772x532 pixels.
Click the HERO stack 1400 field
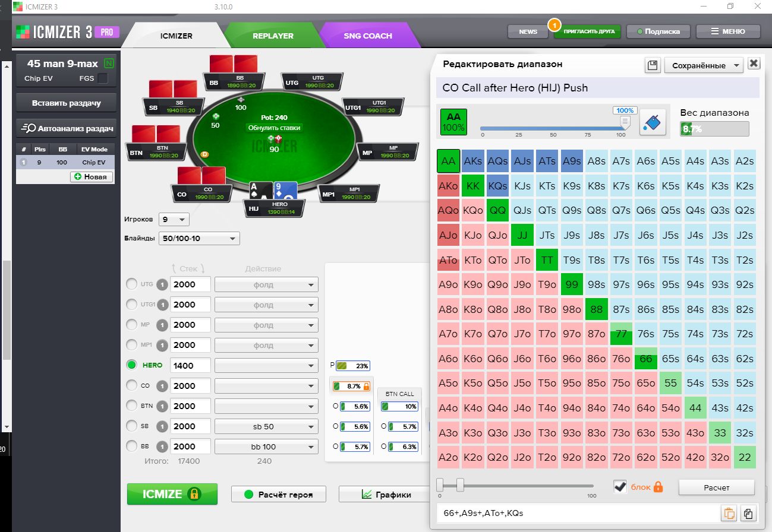(x=190, y=366)
